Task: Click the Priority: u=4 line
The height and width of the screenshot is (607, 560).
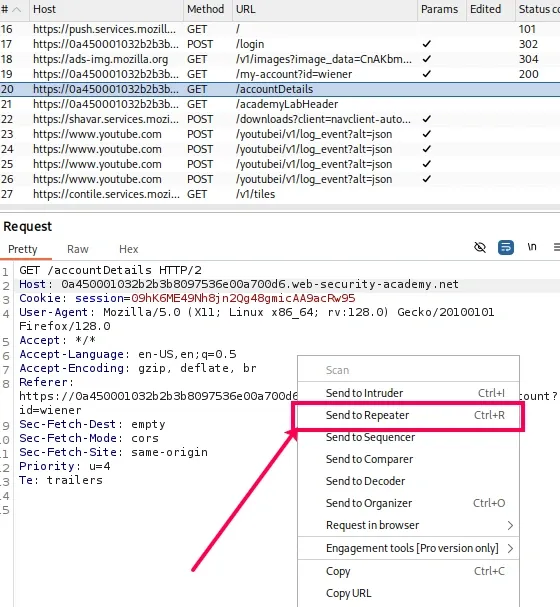Action: pyautogui.click(x=65, y=466)
